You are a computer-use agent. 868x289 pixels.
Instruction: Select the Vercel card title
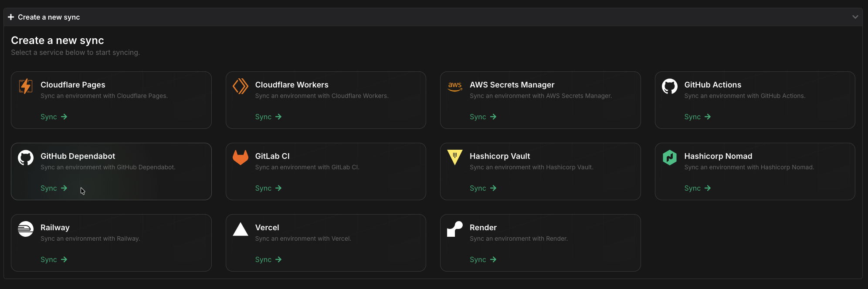(x=267, y=228)
